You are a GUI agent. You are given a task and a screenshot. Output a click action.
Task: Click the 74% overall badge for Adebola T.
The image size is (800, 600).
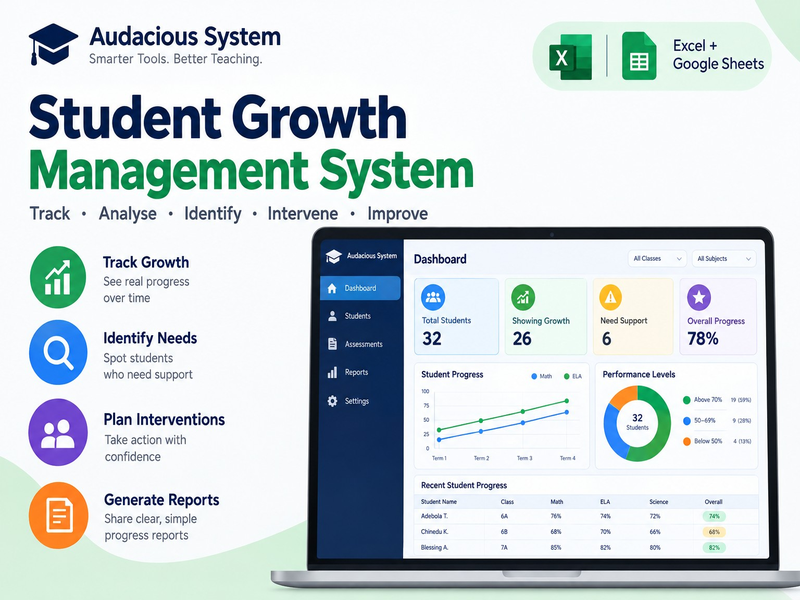tap(714, 516)
